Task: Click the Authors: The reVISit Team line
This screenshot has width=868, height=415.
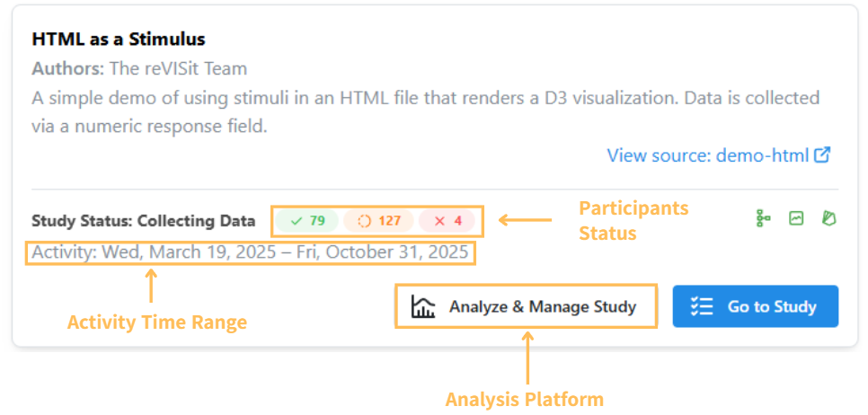Action: tap(139, 68)
